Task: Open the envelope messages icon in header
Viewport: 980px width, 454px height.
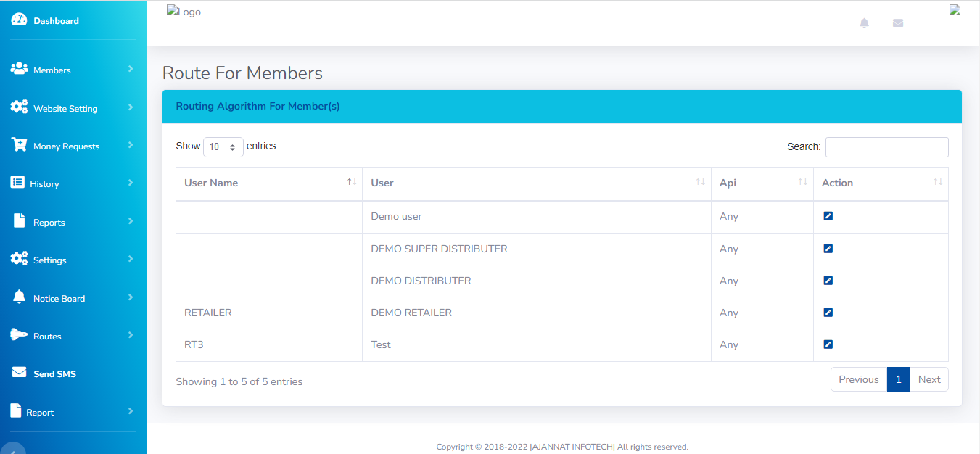Action: coord(898,23)
